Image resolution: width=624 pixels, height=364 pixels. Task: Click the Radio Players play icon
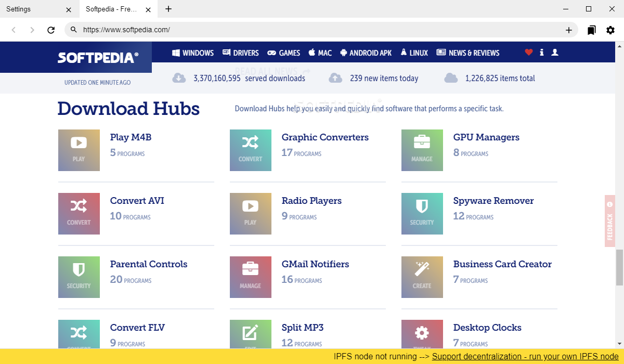[251, 214]
